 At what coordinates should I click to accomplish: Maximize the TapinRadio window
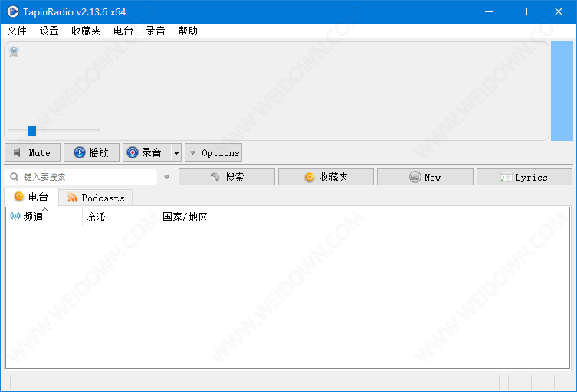tap(523, 11)
